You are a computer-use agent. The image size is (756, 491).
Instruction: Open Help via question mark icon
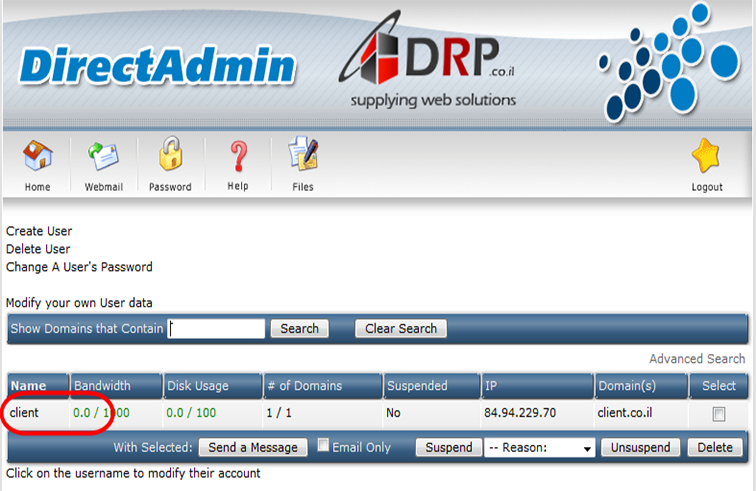[238, 158]
